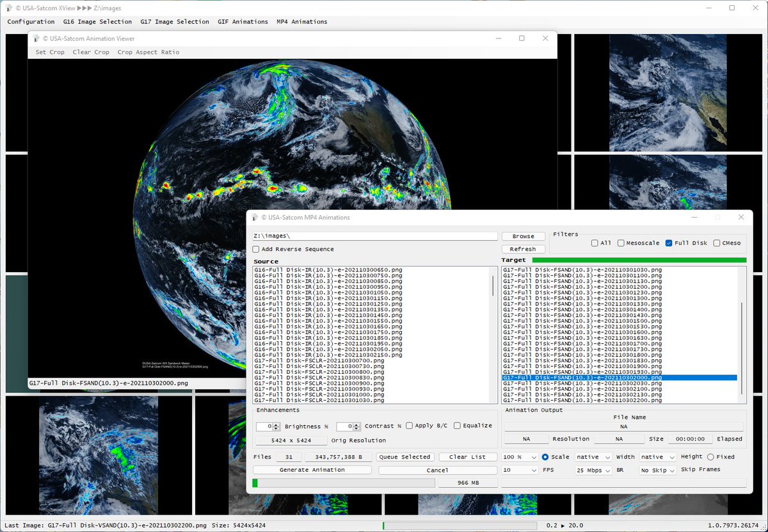Click the Clear List button
The image size is (768, 532).
467,457
